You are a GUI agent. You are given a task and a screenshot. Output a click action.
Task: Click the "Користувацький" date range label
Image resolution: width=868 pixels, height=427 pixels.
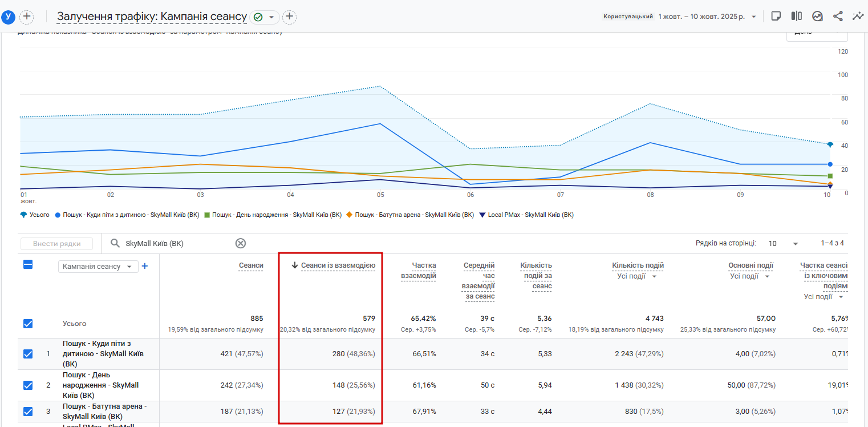628,17
